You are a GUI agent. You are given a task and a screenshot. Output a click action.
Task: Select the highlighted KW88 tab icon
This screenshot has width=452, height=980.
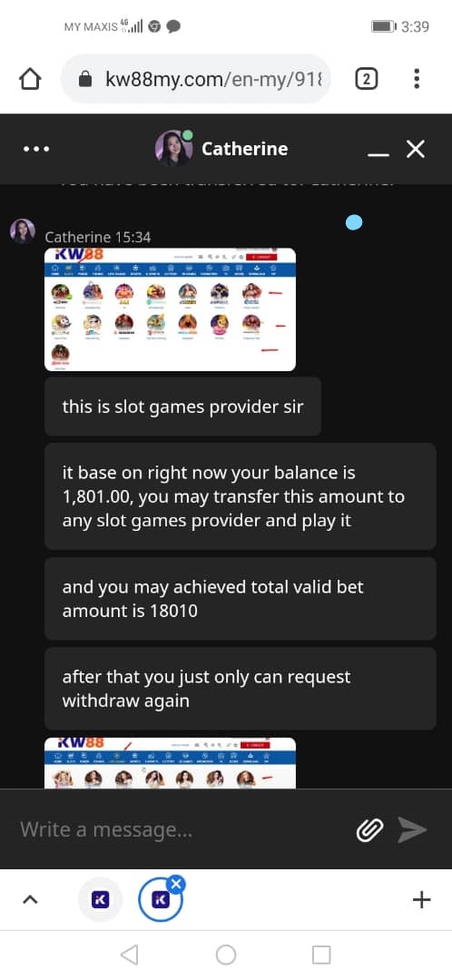pos(160,900)
